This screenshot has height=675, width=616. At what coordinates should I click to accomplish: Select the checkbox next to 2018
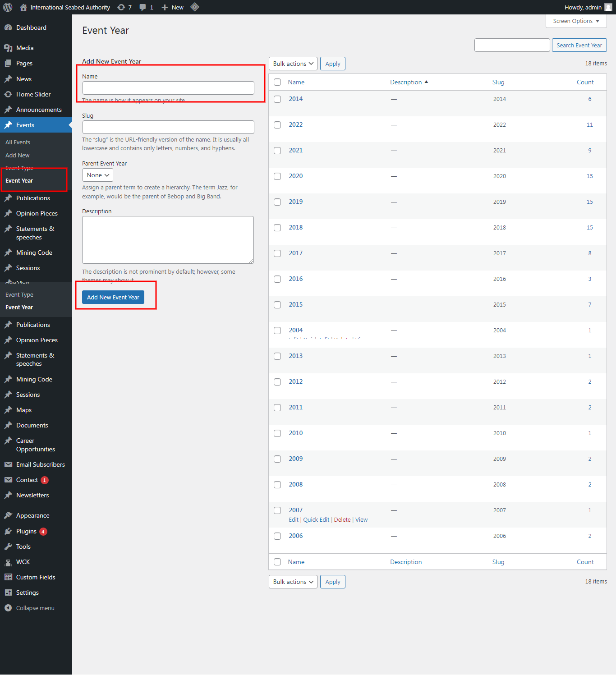click(277, 228)
